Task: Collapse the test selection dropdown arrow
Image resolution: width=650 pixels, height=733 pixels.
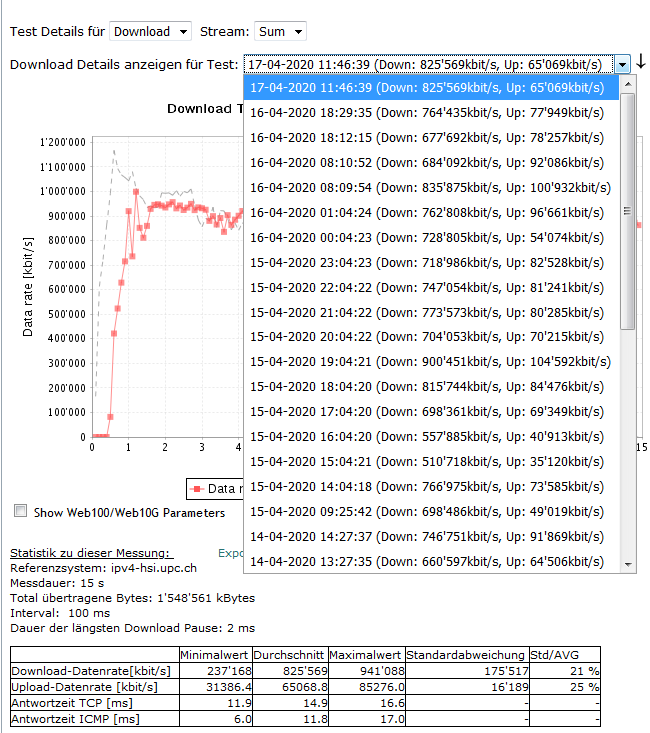Action: [623, 64]
